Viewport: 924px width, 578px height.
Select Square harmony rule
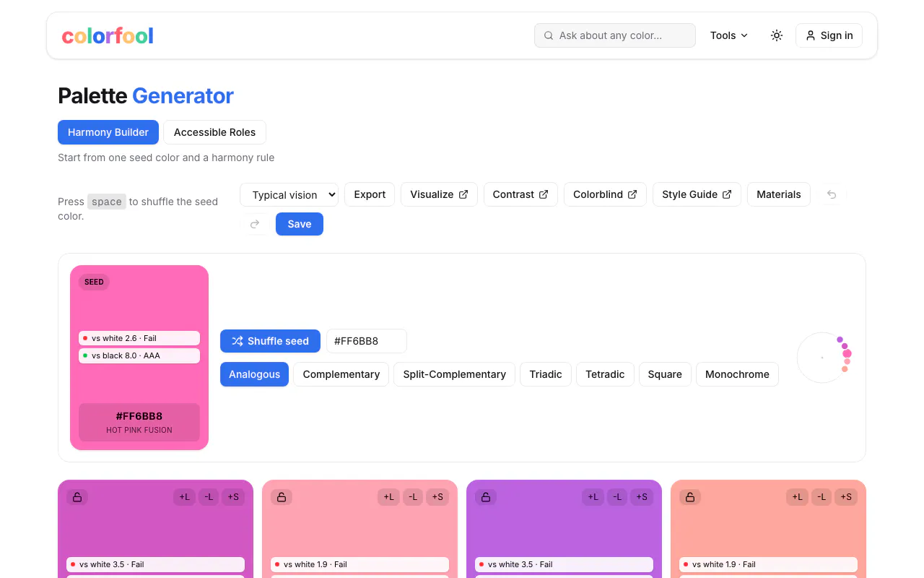coord(665,374)
